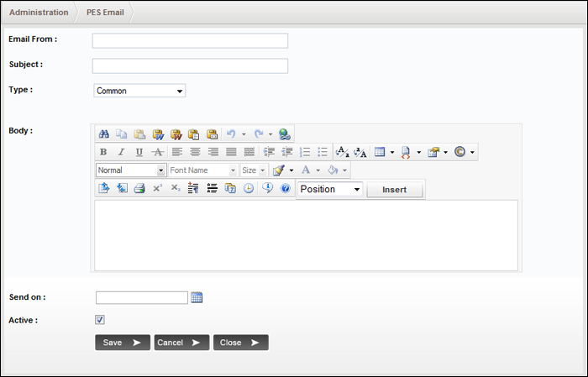Click the blue Help question mark icon

click(x=286, y=188)
